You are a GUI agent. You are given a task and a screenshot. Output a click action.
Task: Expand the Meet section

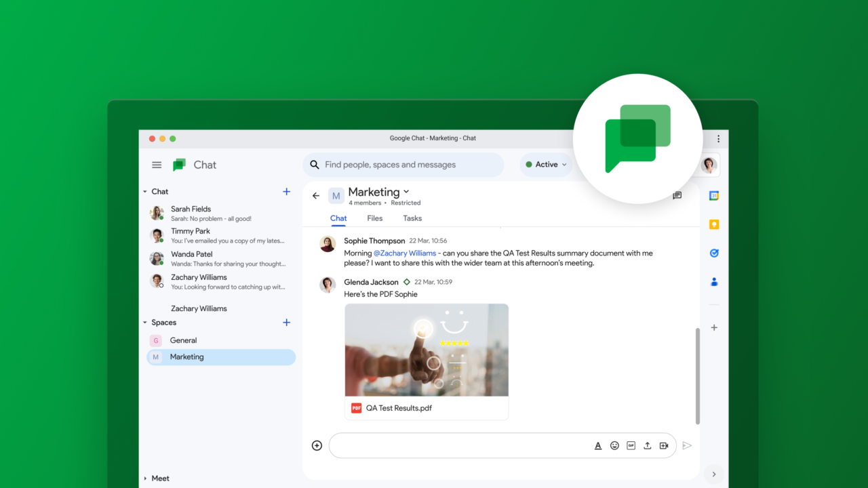pos(144,479)
